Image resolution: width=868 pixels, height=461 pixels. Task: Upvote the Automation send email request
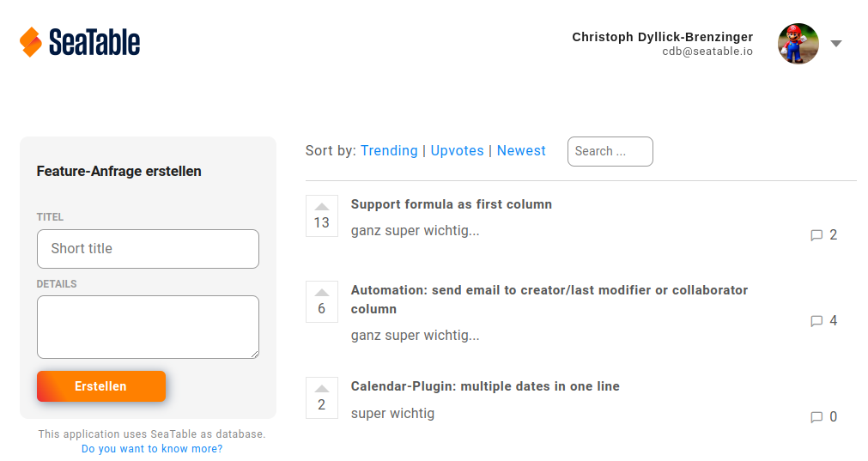click(x=322, y=293)
